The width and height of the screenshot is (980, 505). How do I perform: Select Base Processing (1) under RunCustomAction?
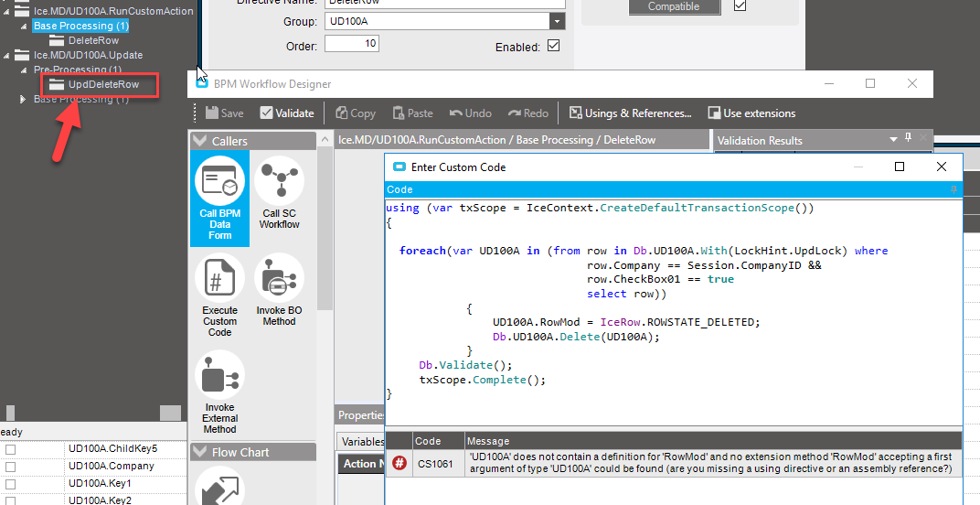point(80,26)
